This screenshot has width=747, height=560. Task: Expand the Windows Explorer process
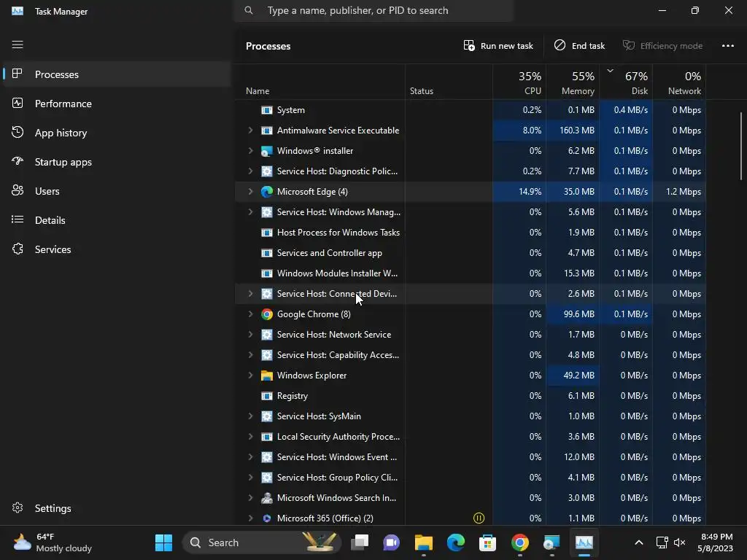point(250,376)
